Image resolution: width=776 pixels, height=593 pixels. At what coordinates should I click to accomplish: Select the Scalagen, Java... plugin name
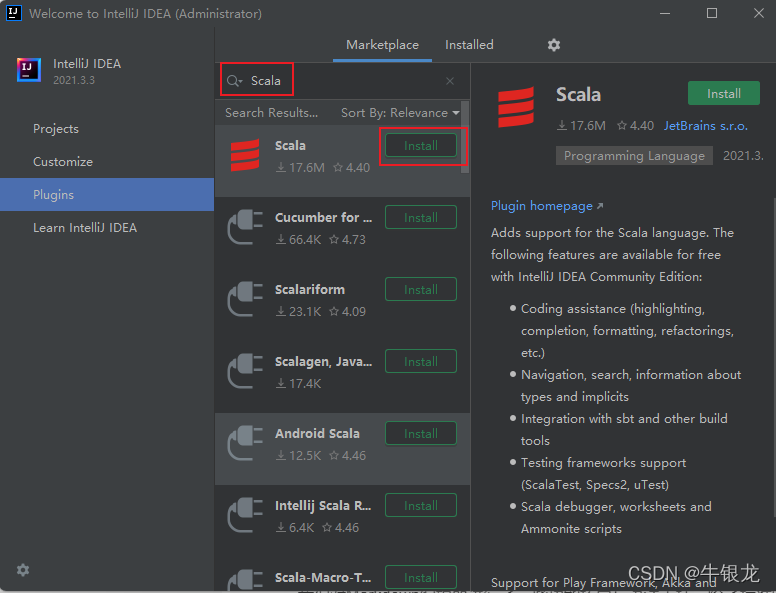[323, 362]
